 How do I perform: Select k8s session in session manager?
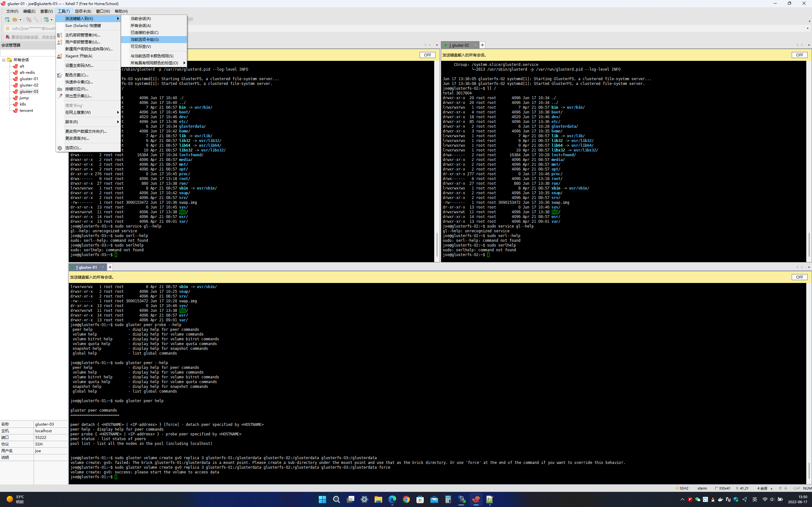[x=23, y=104]
